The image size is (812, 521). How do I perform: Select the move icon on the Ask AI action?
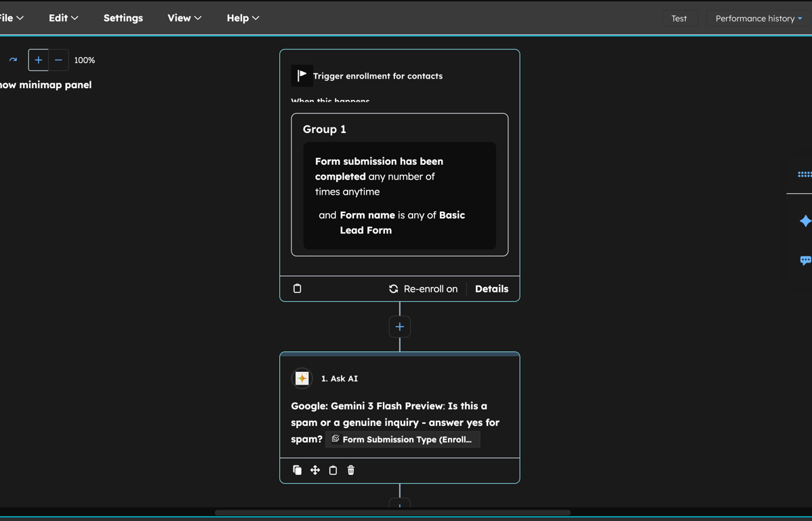(x=315, y=469)
